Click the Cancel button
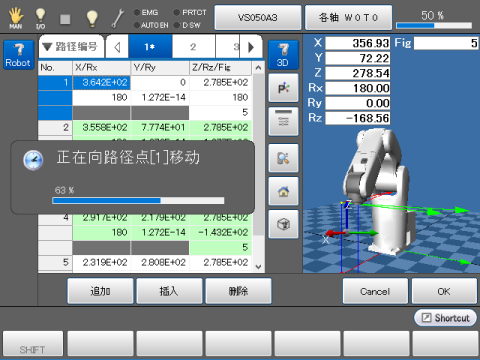Image resolution: width=480 pixels, height=360 pixels. (375, 291)
